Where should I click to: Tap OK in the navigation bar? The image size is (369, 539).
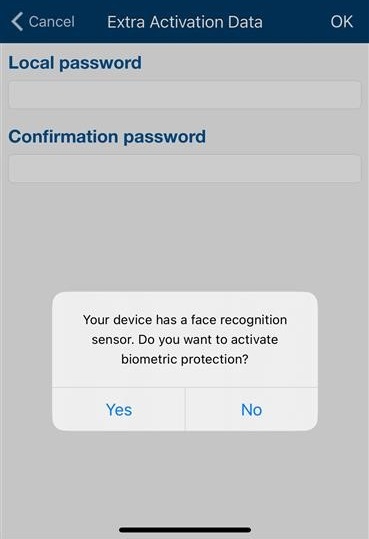(x=341, y=22)
